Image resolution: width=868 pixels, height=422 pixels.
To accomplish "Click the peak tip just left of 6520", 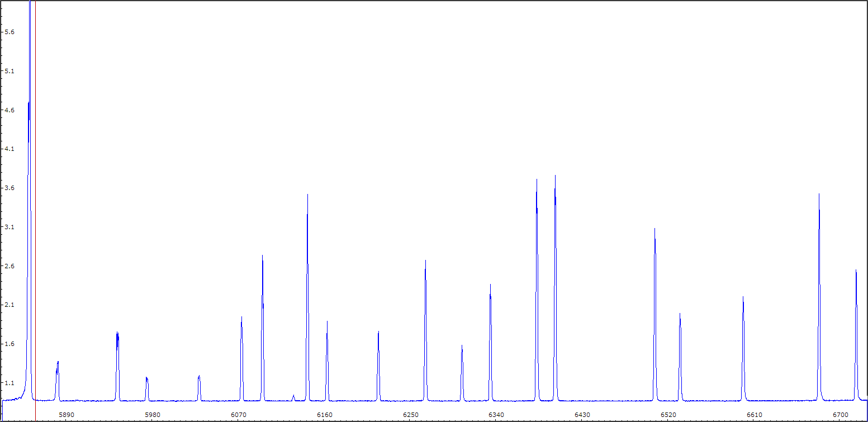I will 654,229.
